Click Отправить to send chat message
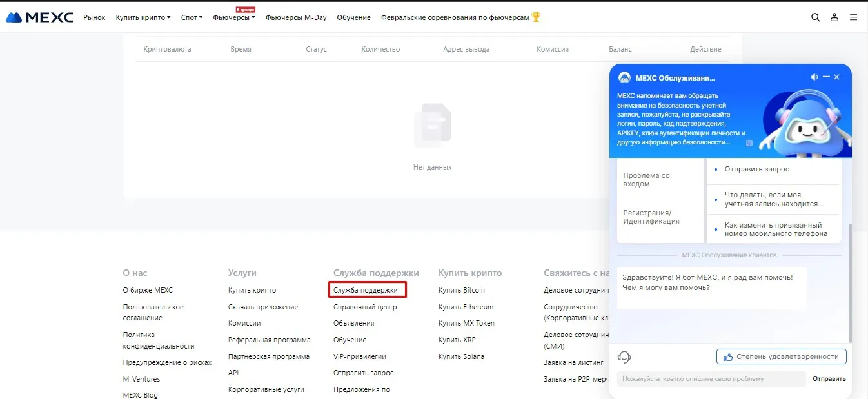 click(829, 379)
